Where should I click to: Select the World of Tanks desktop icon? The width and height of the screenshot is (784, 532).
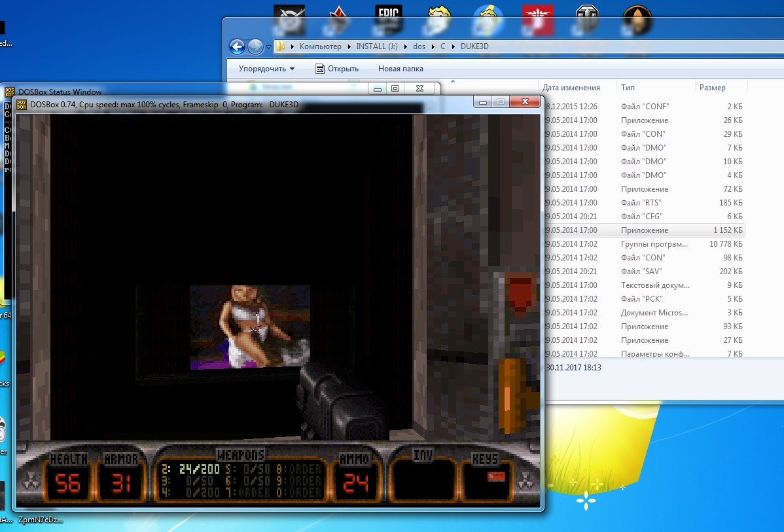(x=588, y=20)
